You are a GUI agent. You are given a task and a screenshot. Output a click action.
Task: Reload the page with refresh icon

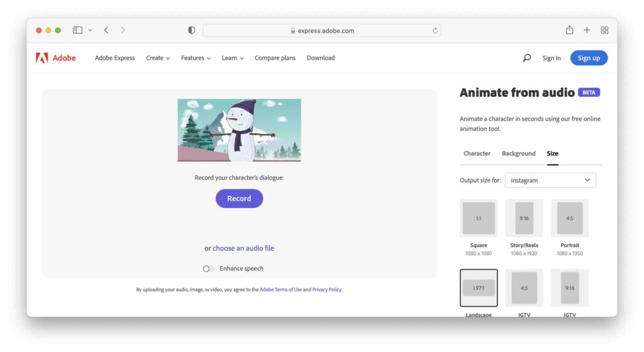435,30
